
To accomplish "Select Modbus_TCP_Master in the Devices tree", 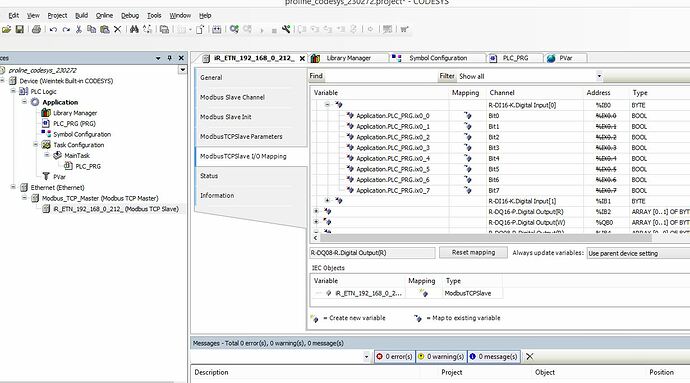I will coord(100,198).
